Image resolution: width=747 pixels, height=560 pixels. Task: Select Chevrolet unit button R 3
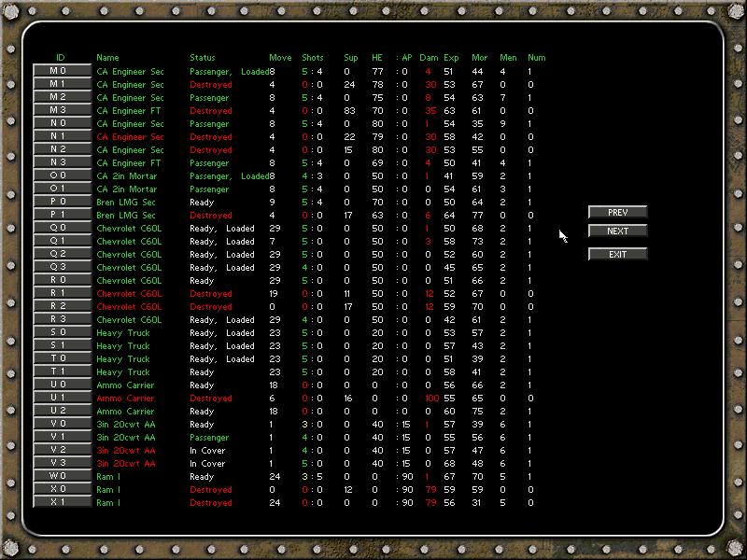[x=62, y=319]
